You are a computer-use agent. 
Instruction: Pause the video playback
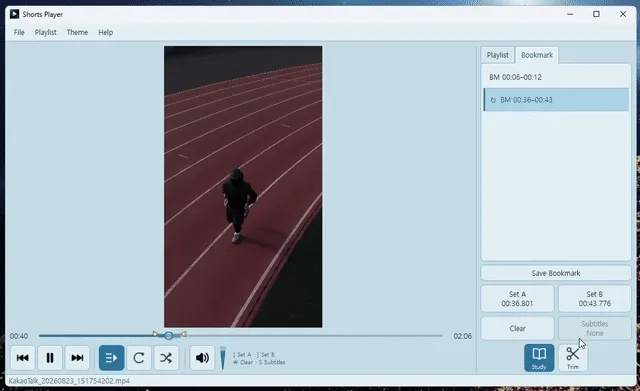(50, 358)
